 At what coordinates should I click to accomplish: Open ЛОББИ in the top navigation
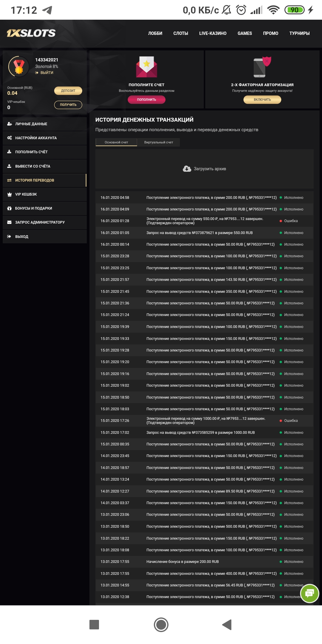[x=155, y=33]
